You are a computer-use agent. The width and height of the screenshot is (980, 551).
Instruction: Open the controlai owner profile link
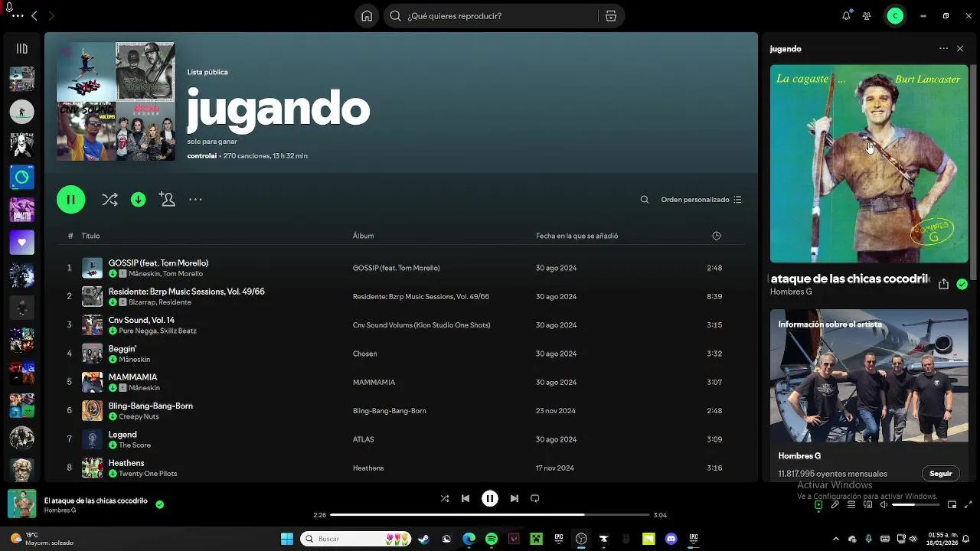202,156
